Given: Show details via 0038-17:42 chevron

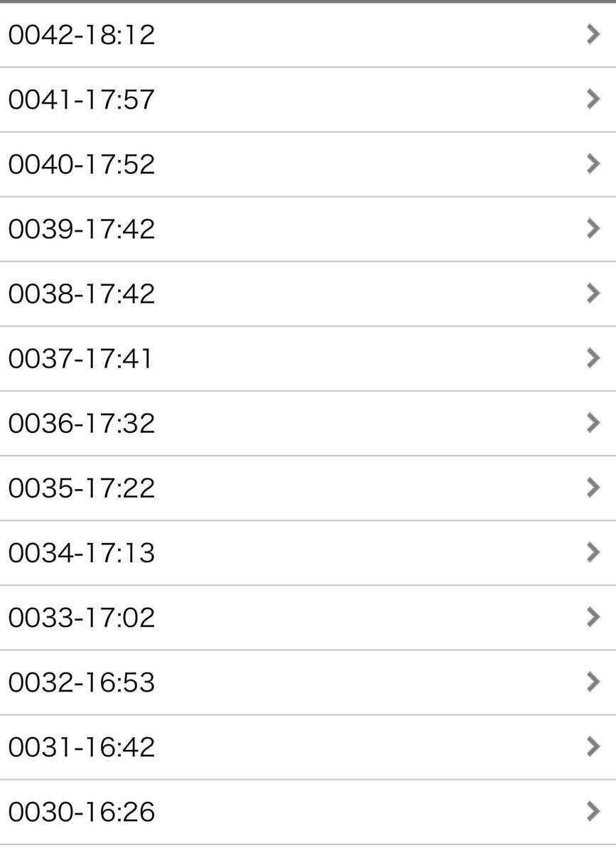Looking at the screenshot, I should [x=594, y=293].
